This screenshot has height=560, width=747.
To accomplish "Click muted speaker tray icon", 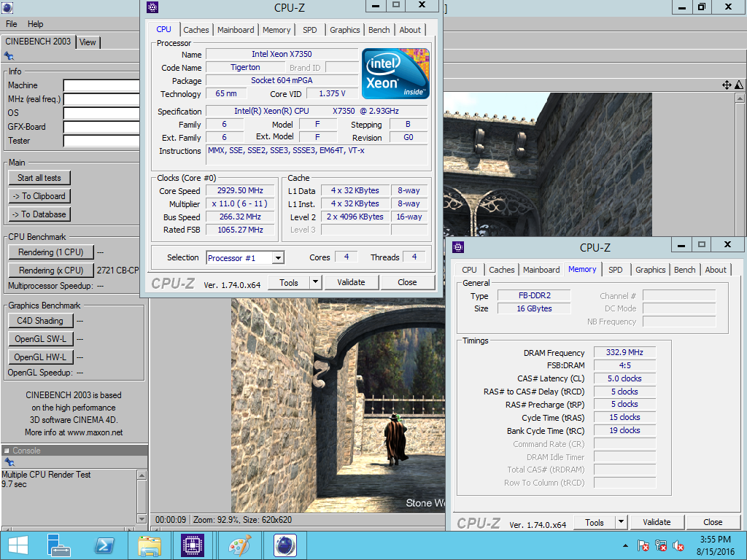I will 678,545.
